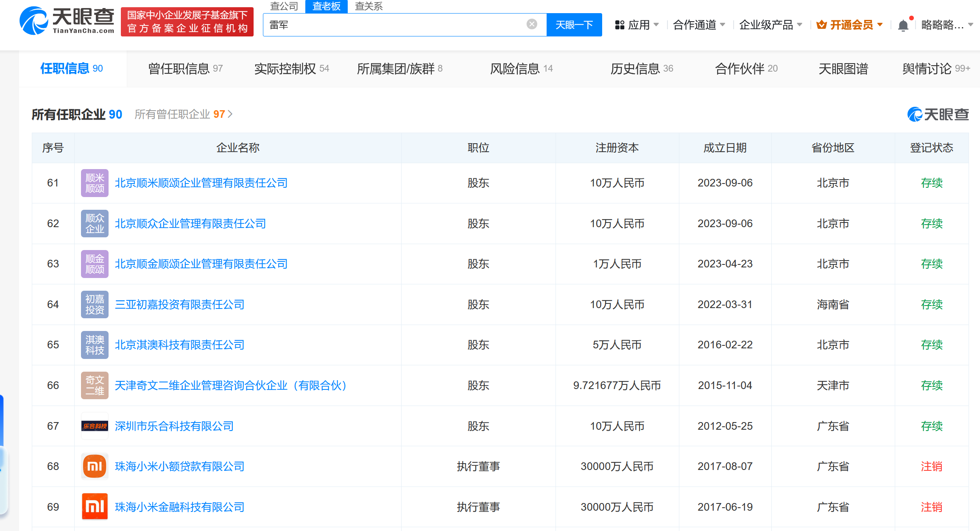Viewport: 980px width, 531px height.
Task: Open 北京淇澳科技有限责任公司 company link
Action: pos(179,345)
